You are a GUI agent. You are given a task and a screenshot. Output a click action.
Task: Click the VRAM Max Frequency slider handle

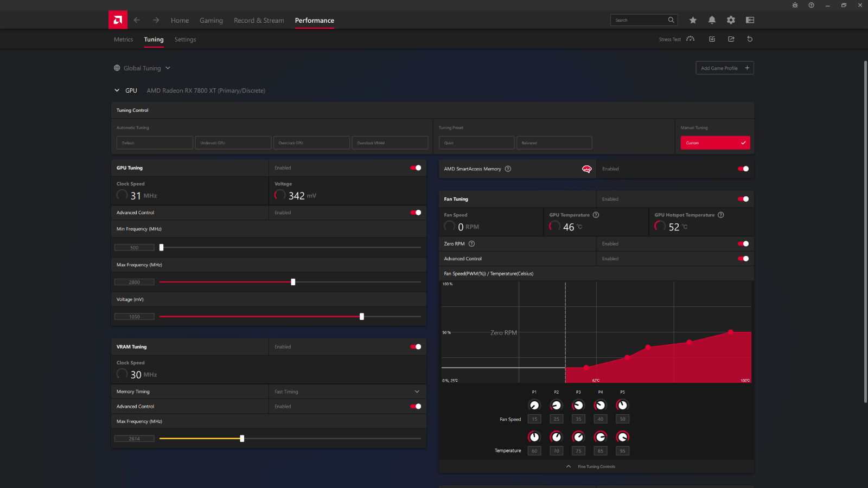[x=242, y=439]
